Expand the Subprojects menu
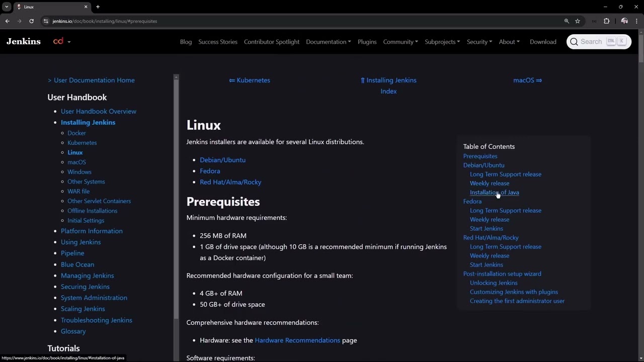The width and height of the screenshot is (644, 362). pos(442,42)
